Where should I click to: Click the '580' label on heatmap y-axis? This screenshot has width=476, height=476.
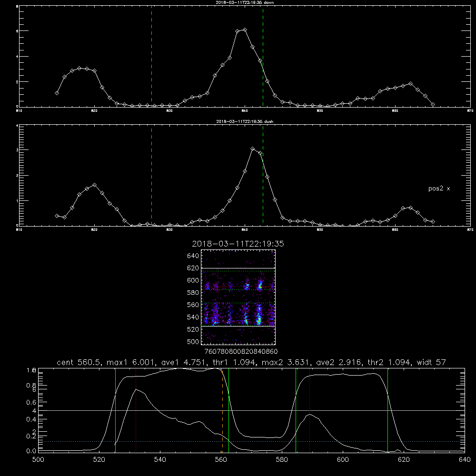(193, 293)
